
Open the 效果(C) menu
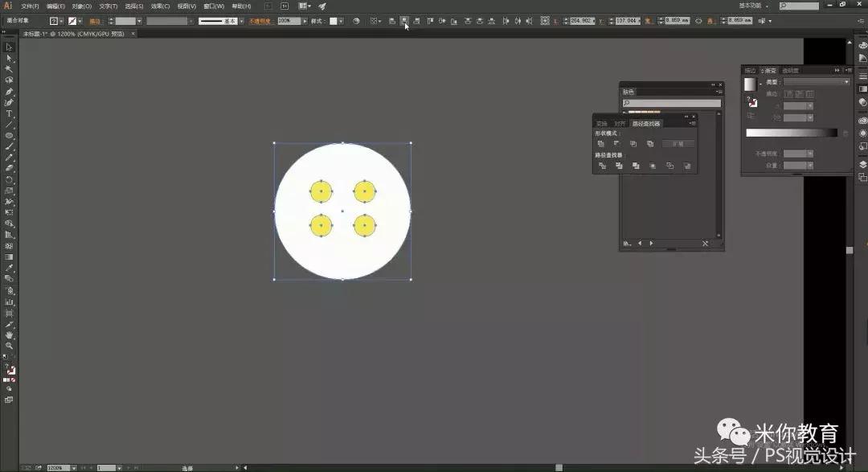point(160,6)
